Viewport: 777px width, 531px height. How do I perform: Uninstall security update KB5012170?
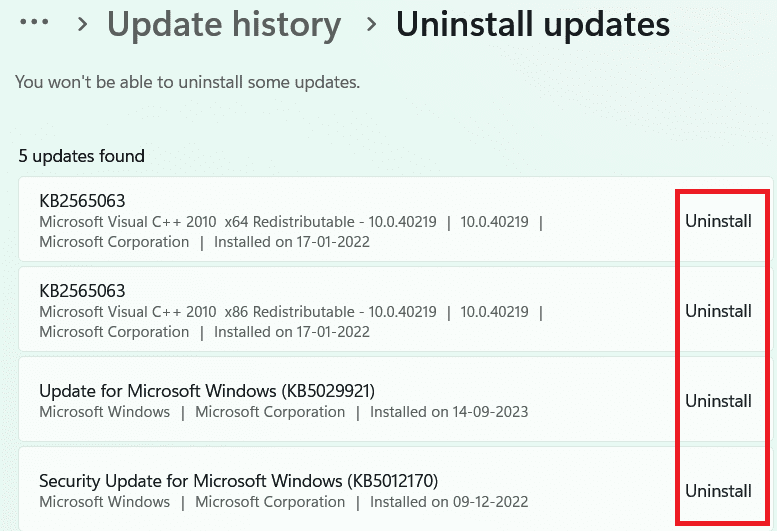point(718,491)
